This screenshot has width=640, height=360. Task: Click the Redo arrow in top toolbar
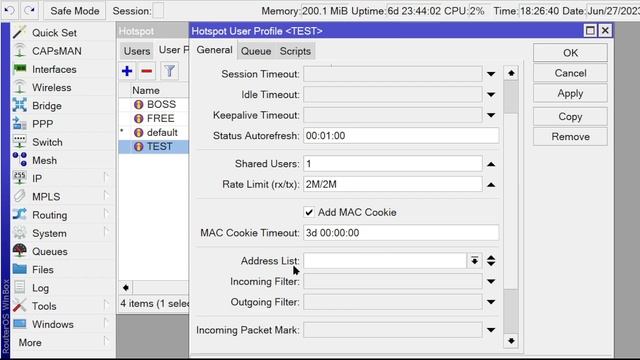pos(29,11)
